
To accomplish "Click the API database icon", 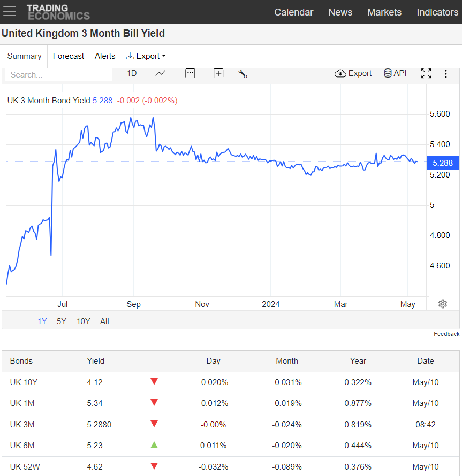I will pyautogui.click(x=395, y=73).
